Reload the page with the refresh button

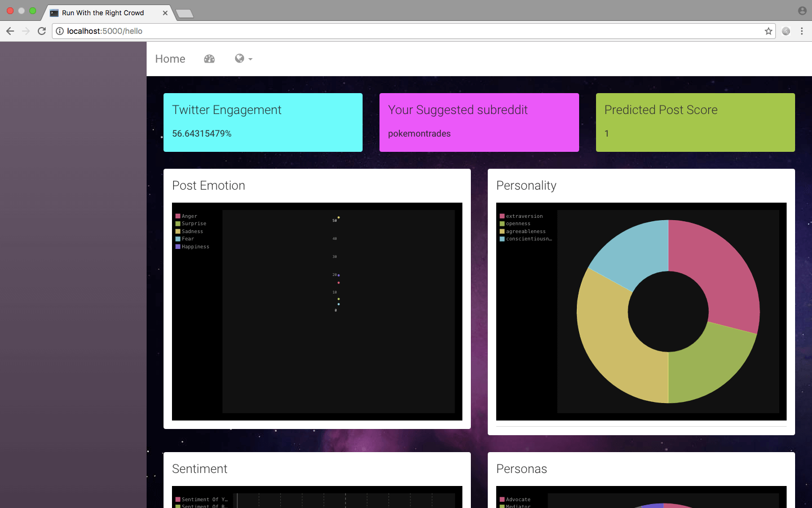(x=42, y=31)
